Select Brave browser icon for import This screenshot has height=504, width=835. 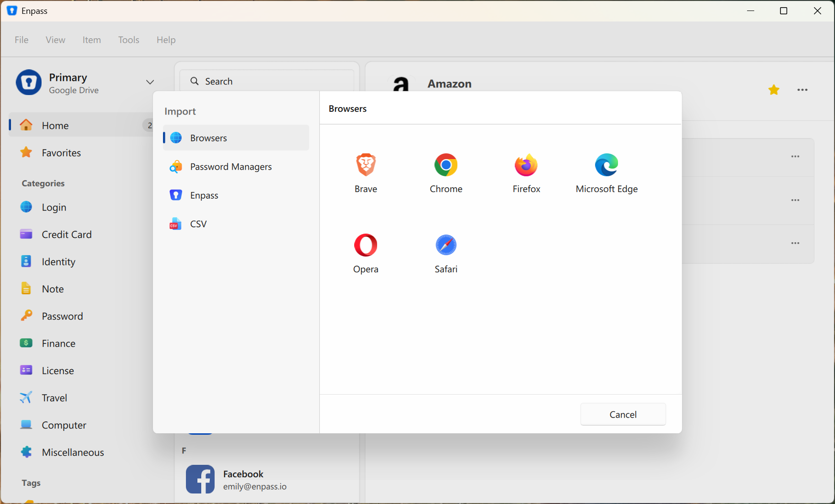pos(366,165)
